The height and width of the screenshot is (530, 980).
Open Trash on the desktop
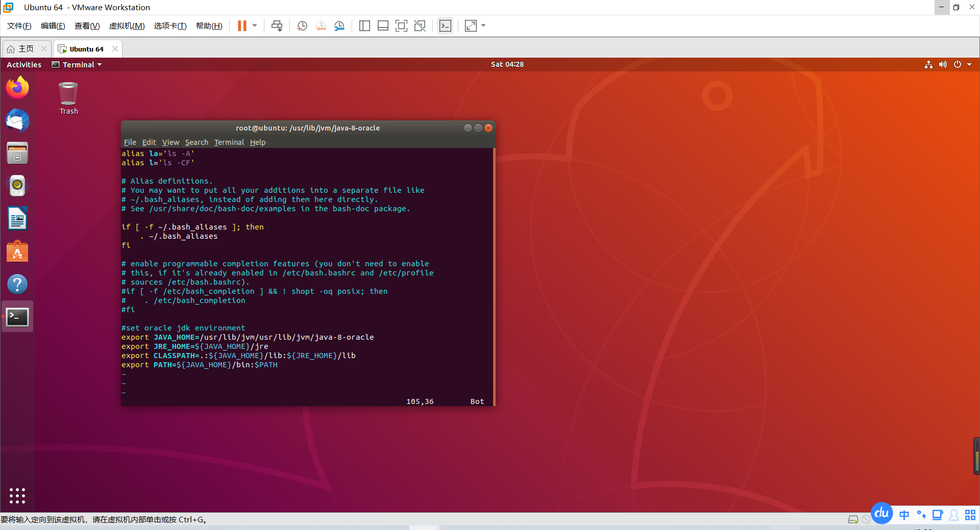(x=68, y=94)
